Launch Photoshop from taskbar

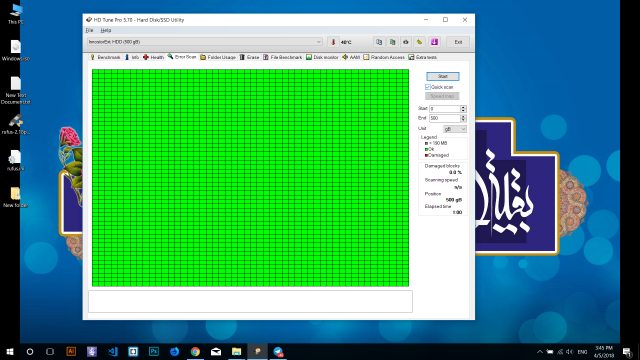point(154,351)
